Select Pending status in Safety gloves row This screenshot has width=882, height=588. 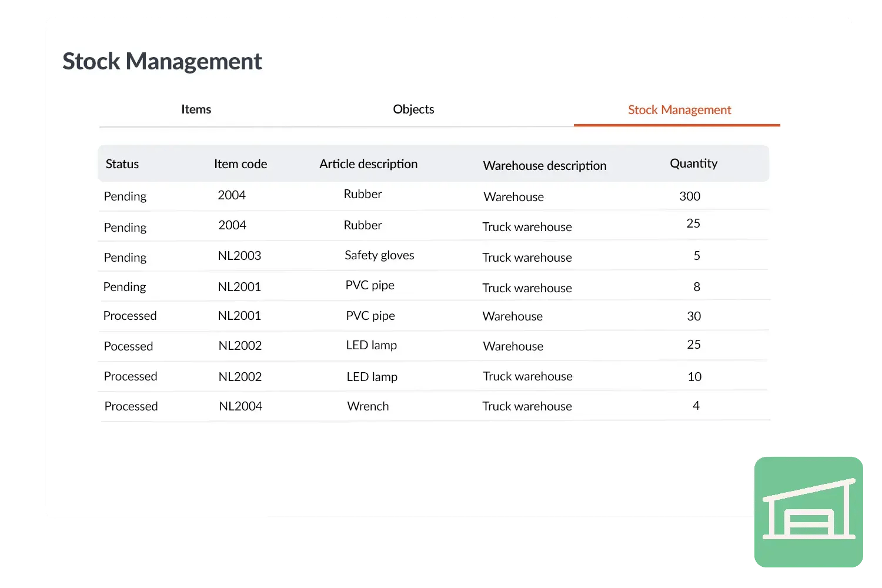click(x=125, y=258)
